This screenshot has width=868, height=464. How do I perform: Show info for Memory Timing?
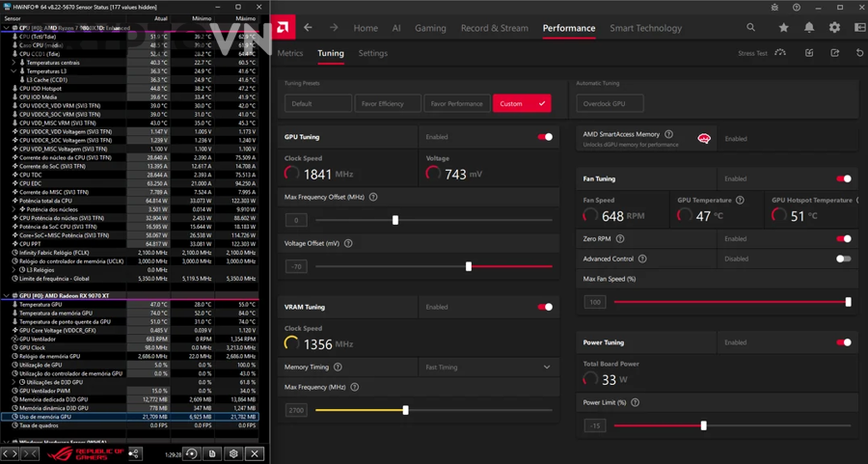click(338, 368)
